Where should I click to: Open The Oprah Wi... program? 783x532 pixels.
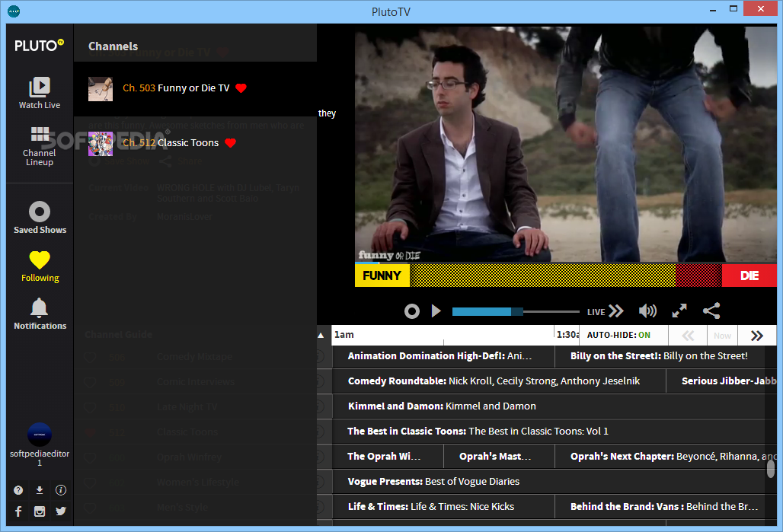[388, 457]
